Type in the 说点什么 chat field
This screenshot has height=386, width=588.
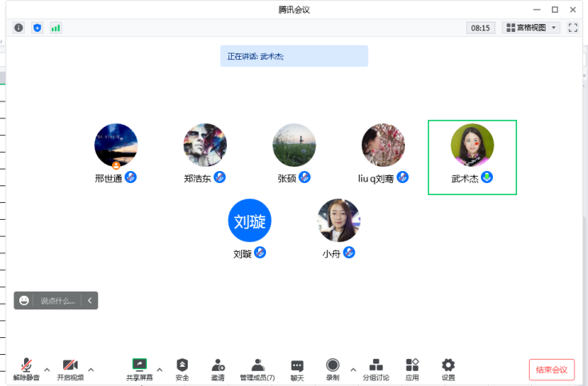pyautogui.click(x=59, y=300)
